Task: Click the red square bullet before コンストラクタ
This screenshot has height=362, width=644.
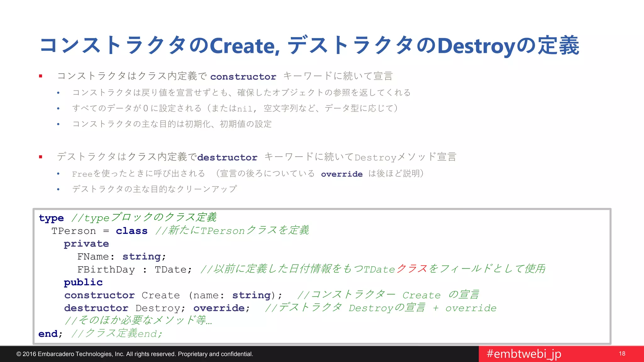Action: click(41, 76)
